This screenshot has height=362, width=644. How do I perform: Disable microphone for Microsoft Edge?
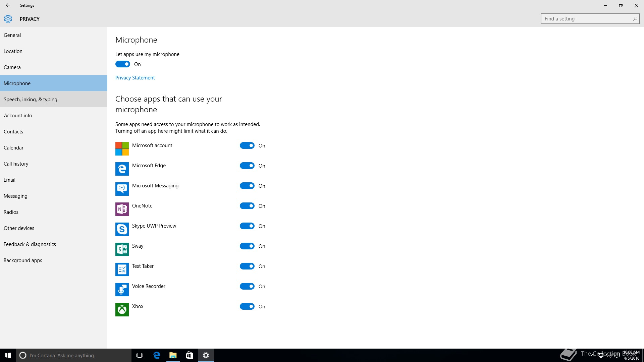tap(247, 166)
